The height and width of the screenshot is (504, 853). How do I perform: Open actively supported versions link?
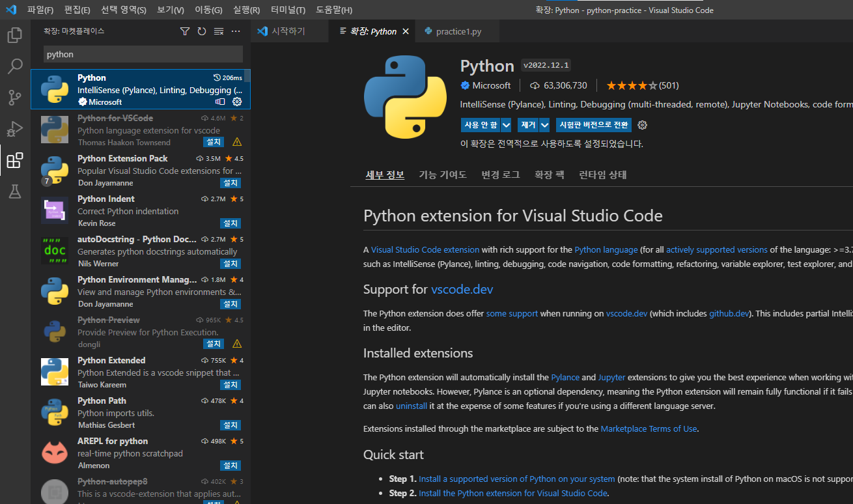(716, 249)
